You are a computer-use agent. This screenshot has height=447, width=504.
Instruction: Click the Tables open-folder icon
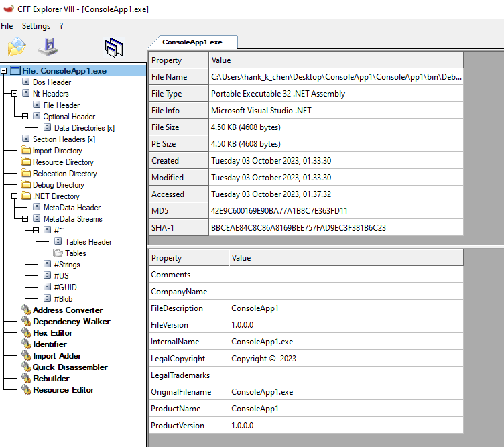(58, 253)
